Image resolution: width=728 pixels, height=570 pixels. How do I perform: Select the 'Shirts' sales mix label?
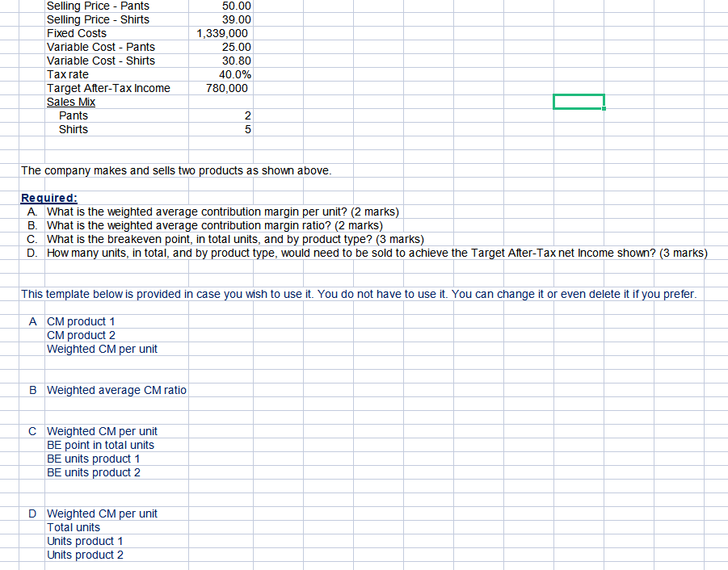tap(74, 129)
